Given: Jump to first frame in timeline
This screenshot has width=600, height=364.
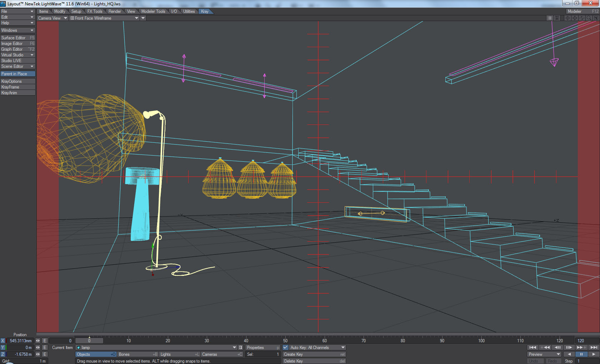Looking at the screenshot, I should (x=532, y=348).
